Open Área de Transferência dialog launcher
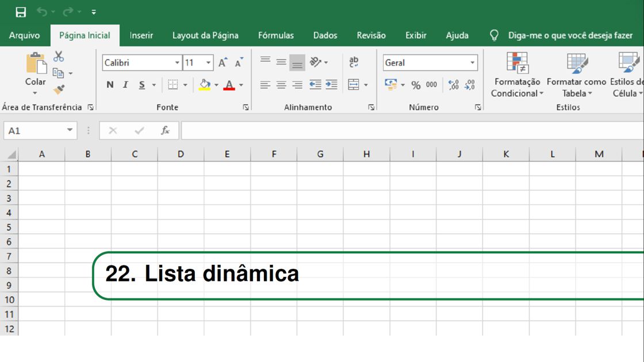Image resolution: width=644 pixels, height=362 pixels. 90,107
